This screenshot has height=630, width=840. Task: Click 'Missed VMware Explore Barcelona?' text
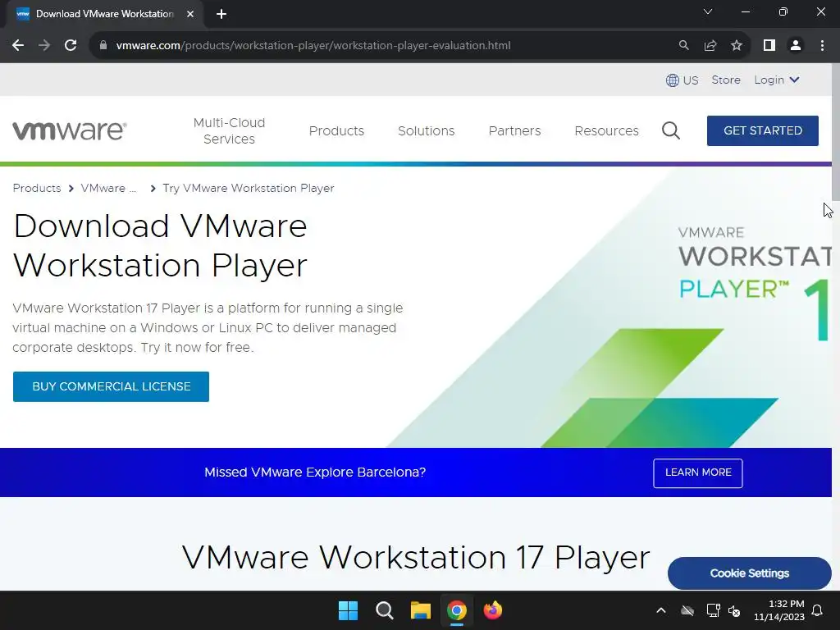tap(315, 472)
